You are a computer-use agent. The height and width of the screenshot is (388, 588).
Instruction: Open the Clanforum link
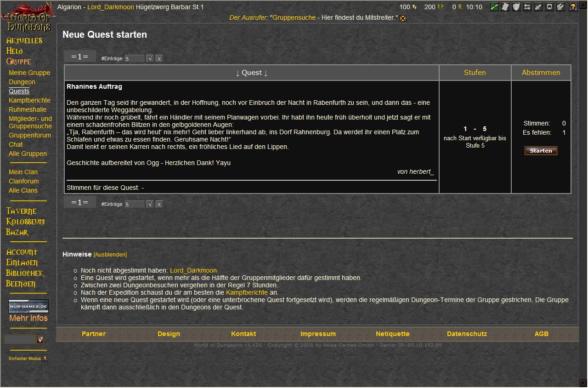tap(23, 181)
